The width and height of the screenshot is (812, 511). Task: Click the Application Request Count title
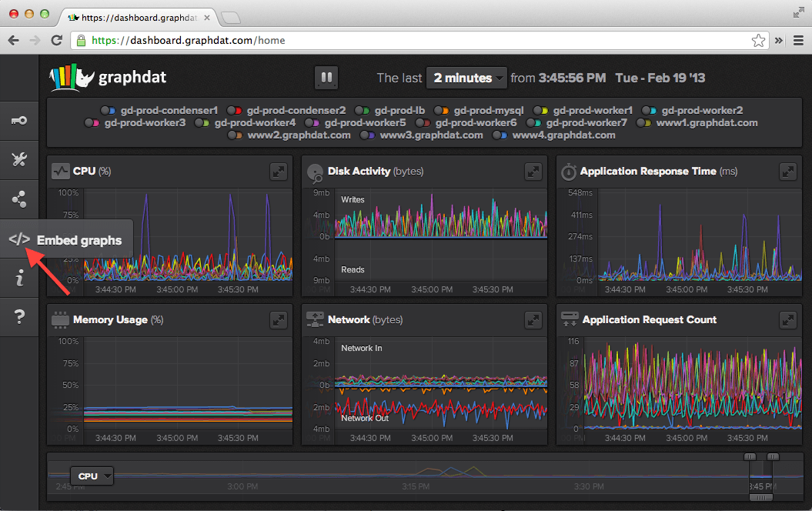(650, 320)
